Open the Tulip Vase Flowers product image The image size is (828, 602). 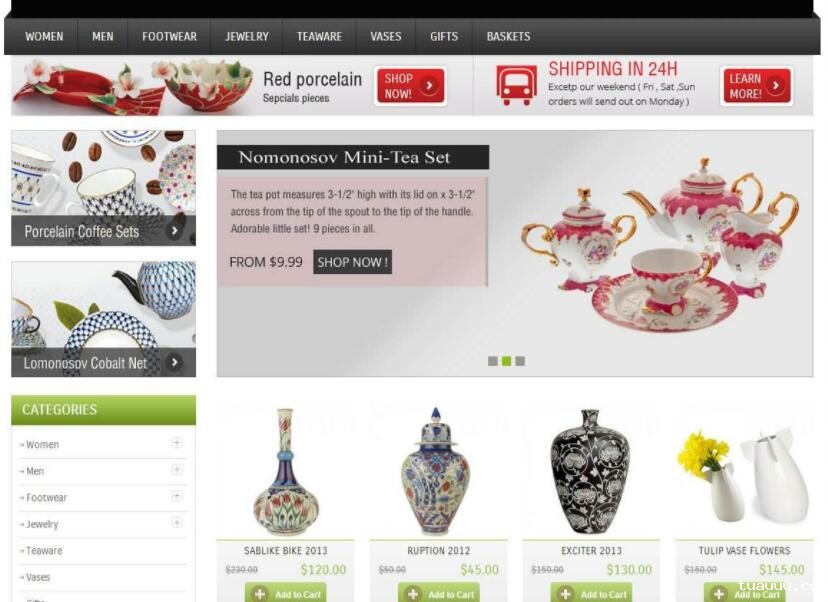coord(744,473)
